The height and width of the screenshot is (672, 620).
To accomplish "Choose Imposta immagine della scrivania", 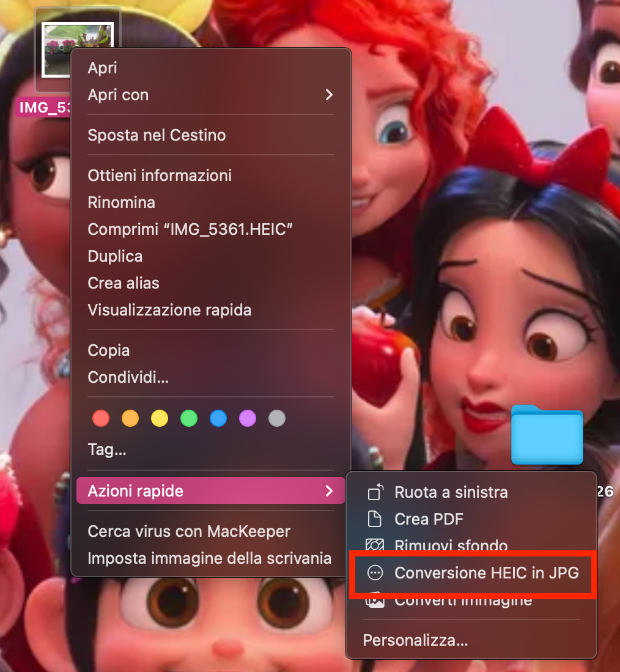I will pos(210,558).
